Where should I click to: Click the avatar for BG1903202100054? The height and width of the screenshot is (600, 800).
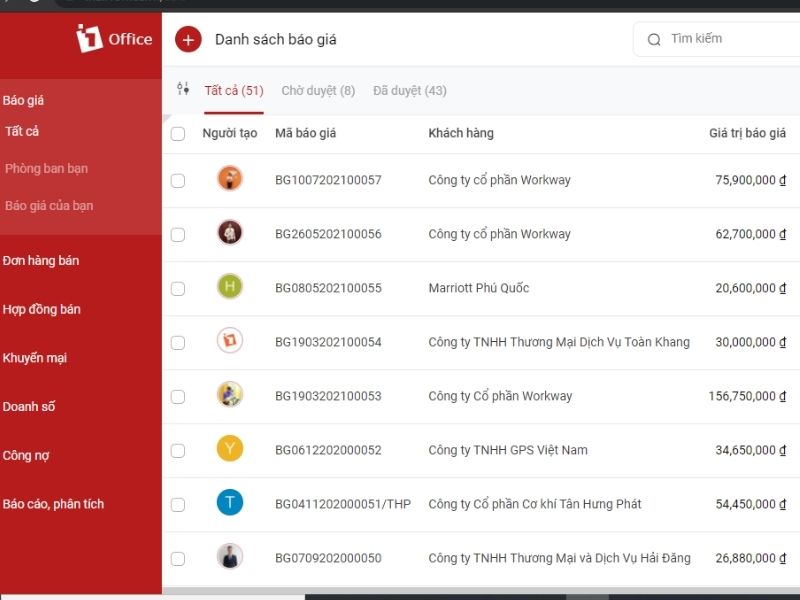230,340
